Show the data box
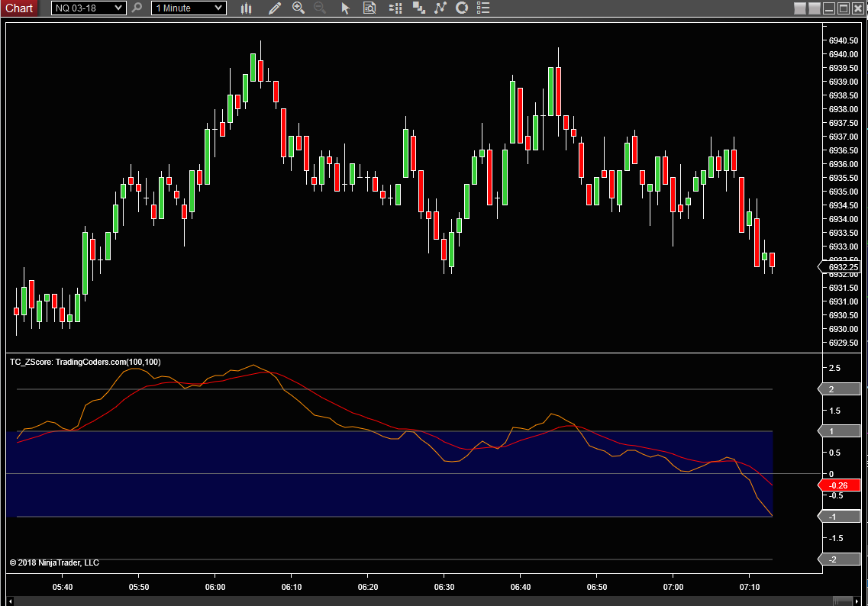868x606 pixels. [x=369, y=8]
